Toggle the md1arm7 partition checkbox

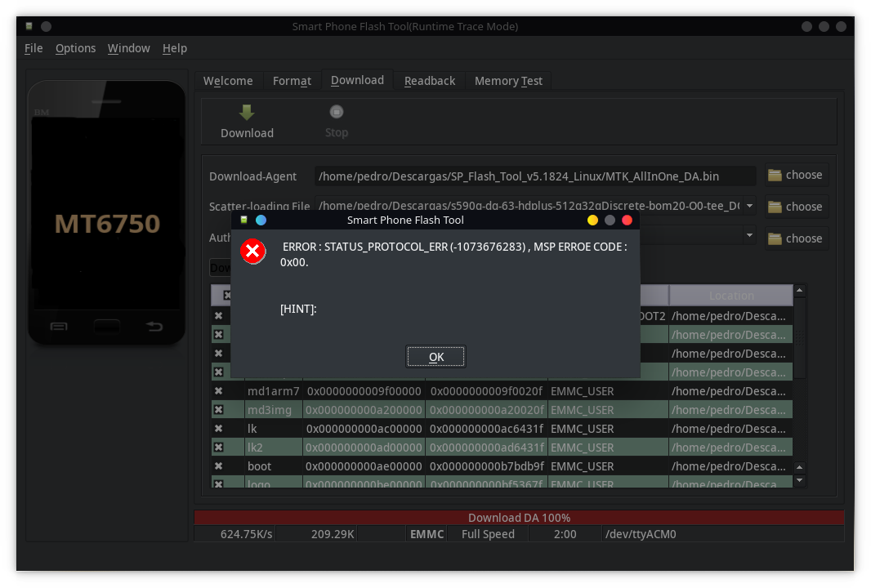point(219,391)
